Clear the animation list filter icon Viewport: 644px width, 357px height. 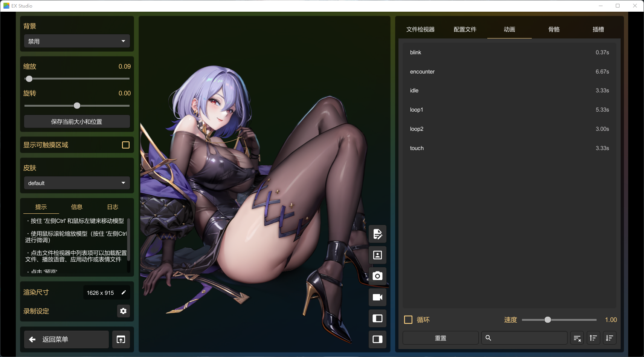[x=577, y=338]
